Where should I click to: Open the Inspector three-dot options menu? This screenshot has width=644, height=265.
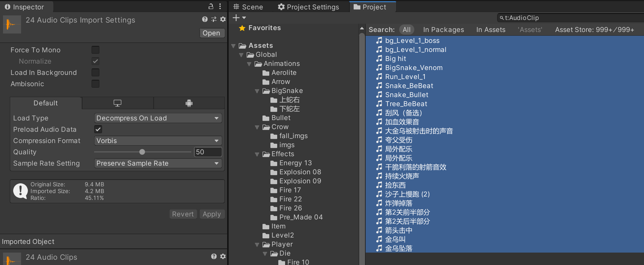(x=220, y=6)
